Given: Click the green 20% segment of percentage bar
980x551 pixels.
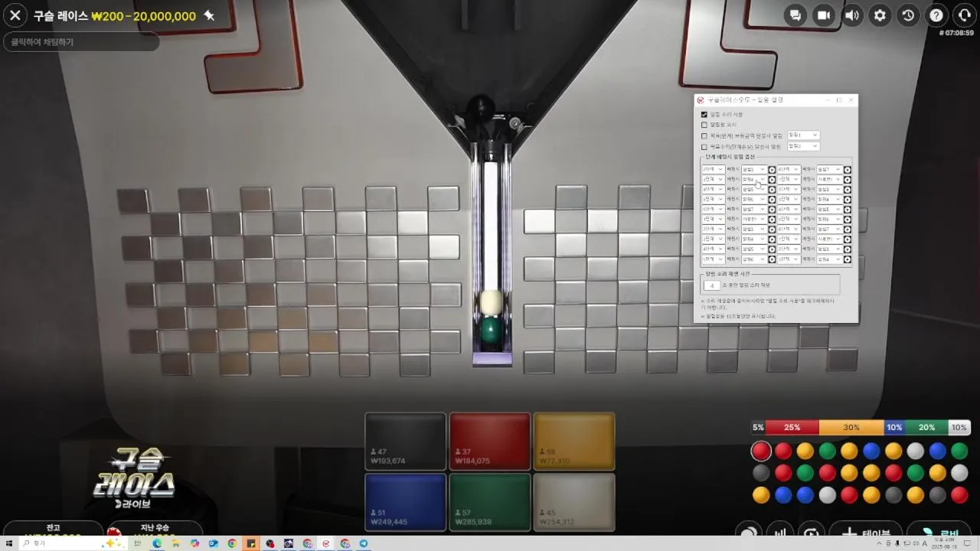Looking at the screenshot, I should point(926,428).
